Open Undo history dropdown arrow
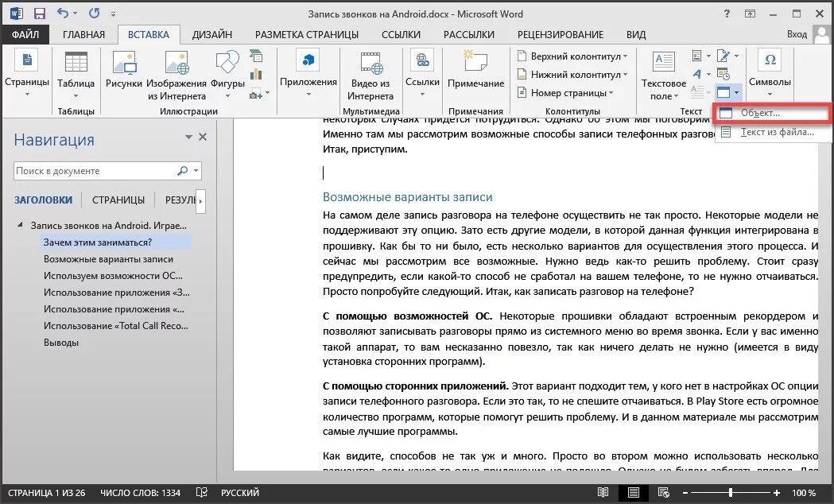The width and height of the screenshot is (834, 504). tap(75, 14)
